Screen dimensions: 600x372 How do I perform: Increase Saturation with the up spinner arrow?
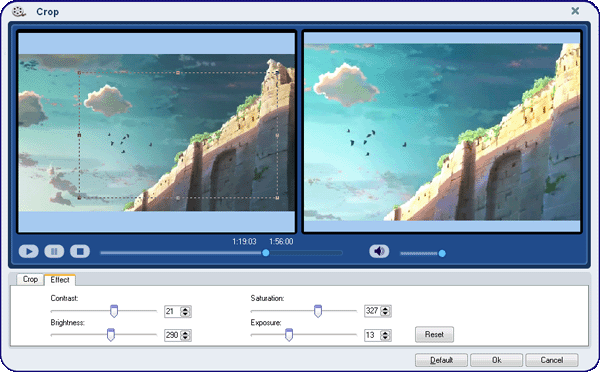386,308
